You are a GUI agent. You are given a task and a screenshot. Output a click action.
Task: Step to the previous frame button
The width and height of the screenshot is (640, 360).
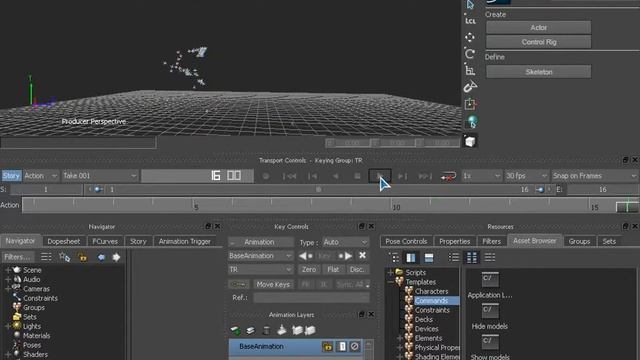tap(313, 176)
